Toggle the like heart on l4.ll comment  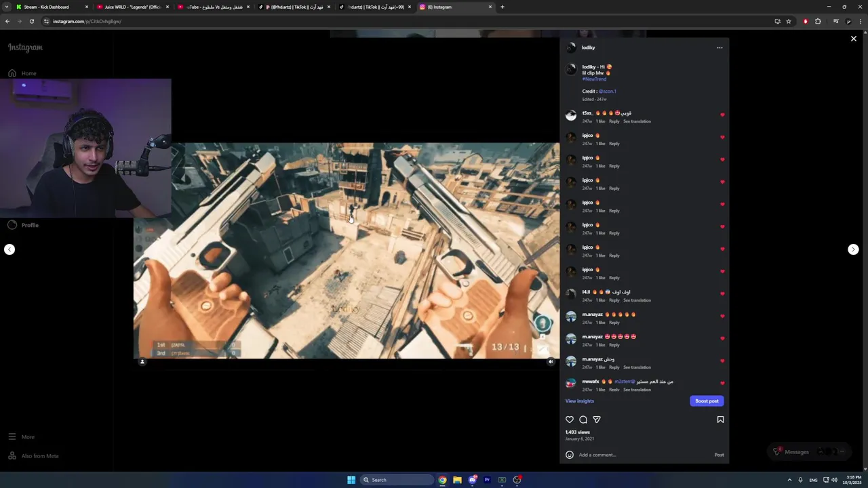722,294
